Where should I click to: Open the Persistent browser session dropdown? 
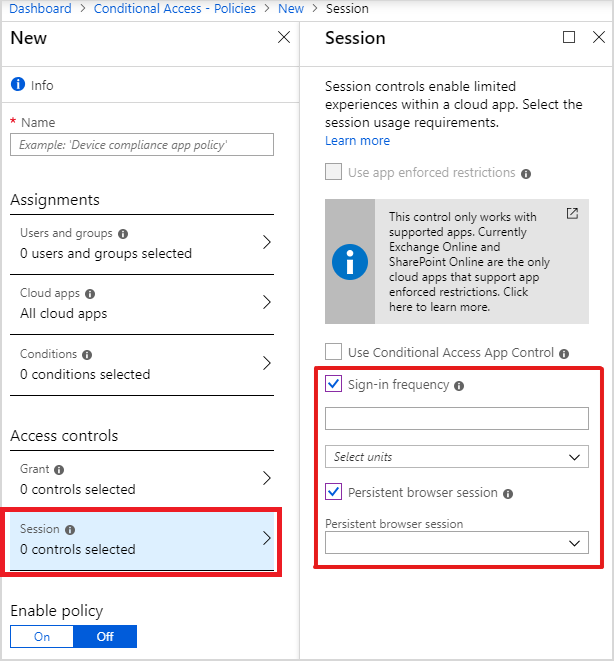pyautogui.click(x=457, y=543)
